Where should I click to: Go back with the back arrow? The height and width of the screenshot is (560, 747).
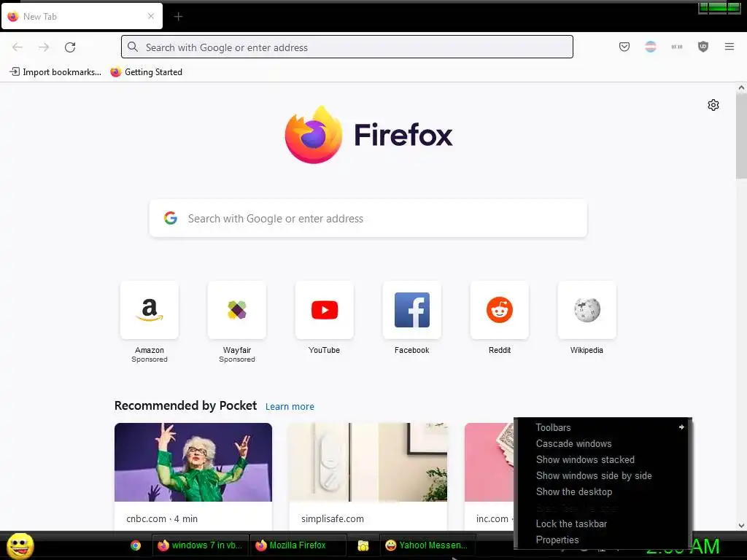click(18, 47)
